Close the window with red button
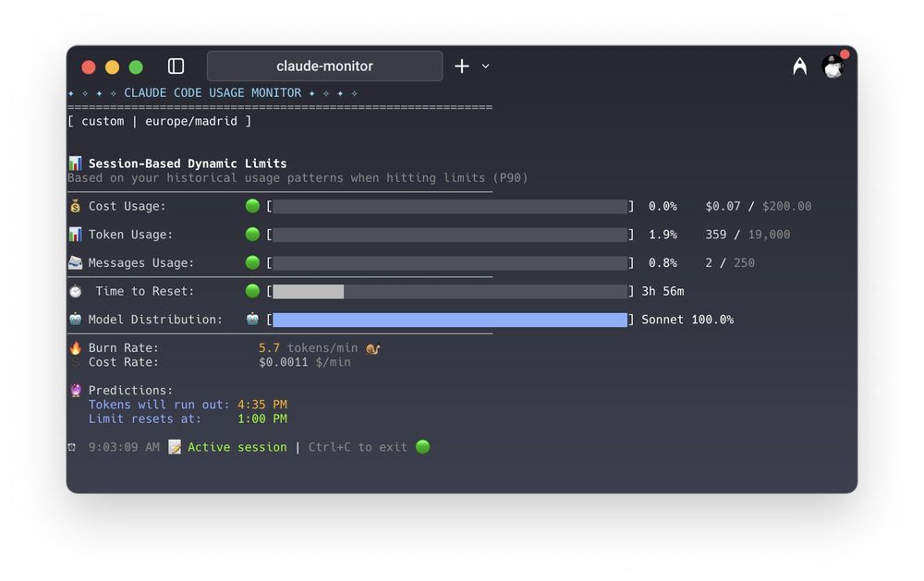Image resolution: width=924 pixels, height=581 pixels. (89, 67)
